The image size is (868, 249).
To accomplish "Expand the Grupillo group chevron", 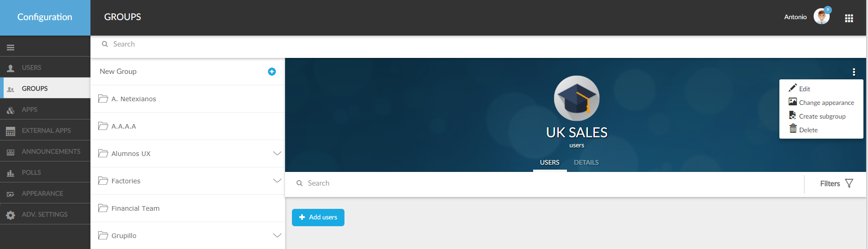I will (x=277, y=236).
